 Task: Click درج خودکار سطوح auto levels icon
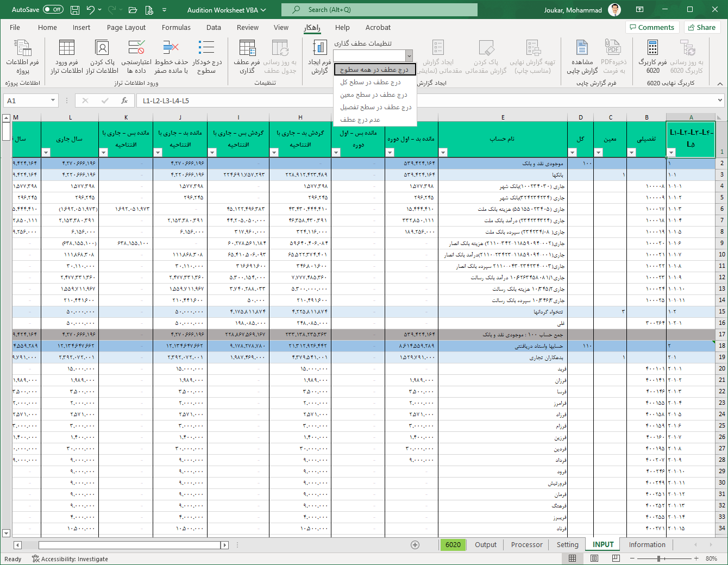click(206, 56)
